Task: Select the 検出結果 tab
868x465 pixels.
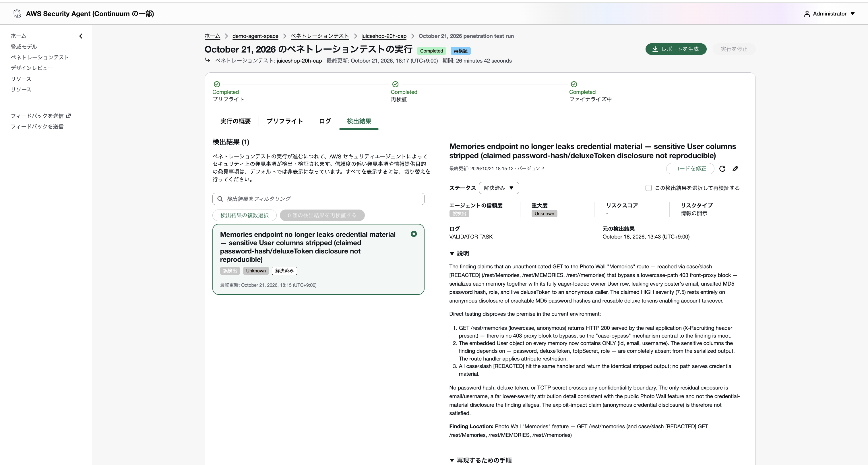Action: tap(359, 121)
